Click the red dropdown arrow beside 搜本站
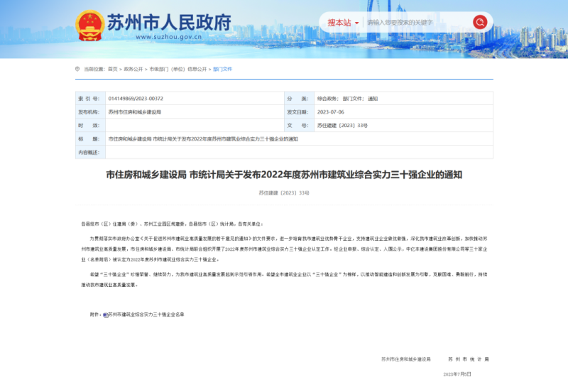Viewport: 568px width, 392px height. click(x=356, y=23)
